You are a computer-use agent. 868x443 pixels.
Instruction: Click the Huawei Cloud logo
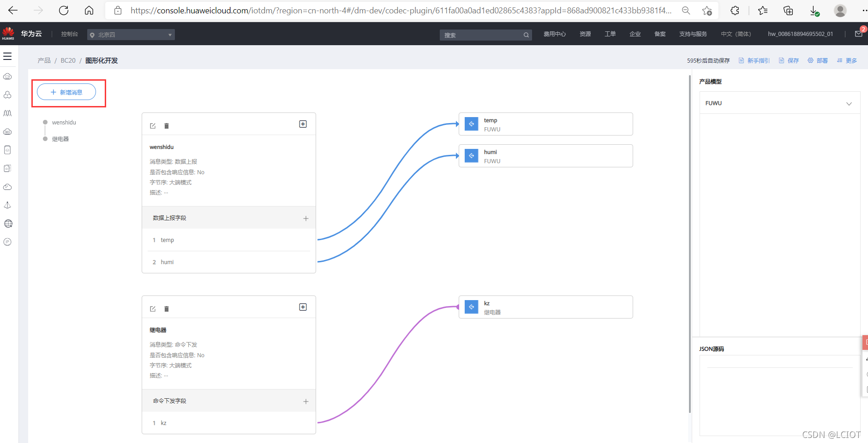(8, 33)
